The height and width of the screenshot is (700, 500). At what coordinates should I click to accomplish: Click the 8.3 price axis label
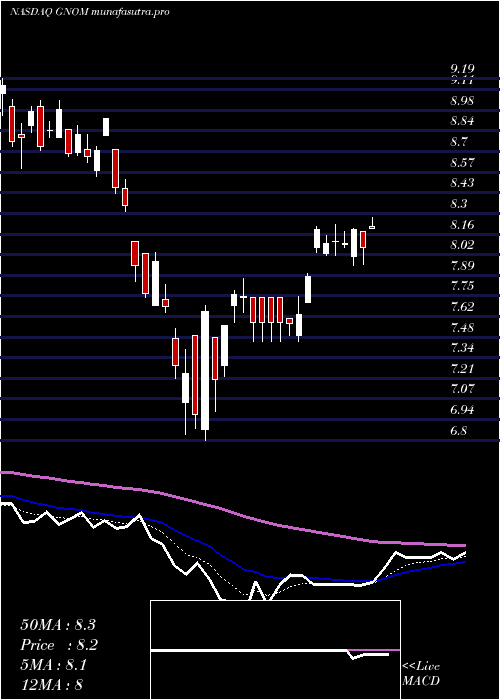point(459,204)
